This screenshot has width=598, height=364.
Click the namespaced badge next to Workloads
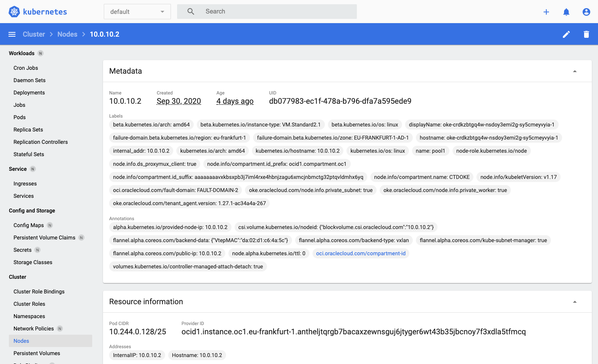click(x=41, y=53)
